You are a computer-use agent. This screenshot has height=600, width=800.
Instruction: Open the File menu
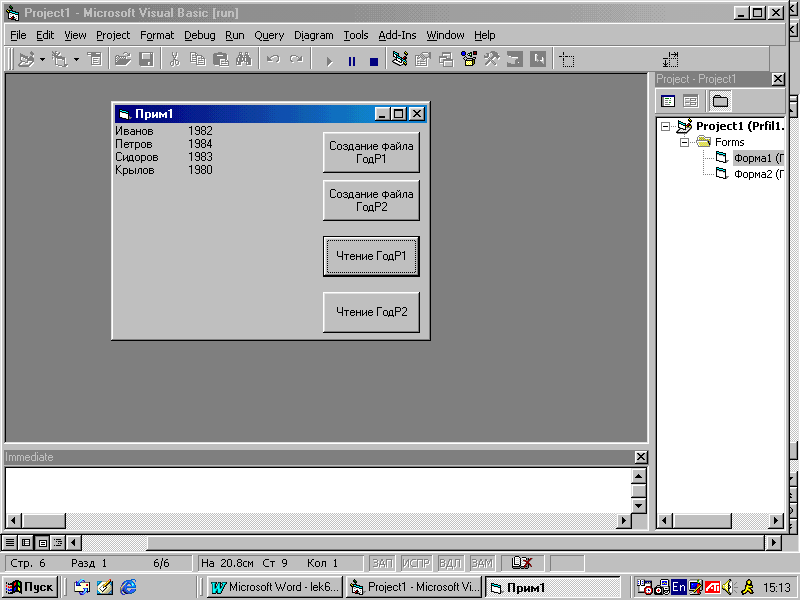18,35
